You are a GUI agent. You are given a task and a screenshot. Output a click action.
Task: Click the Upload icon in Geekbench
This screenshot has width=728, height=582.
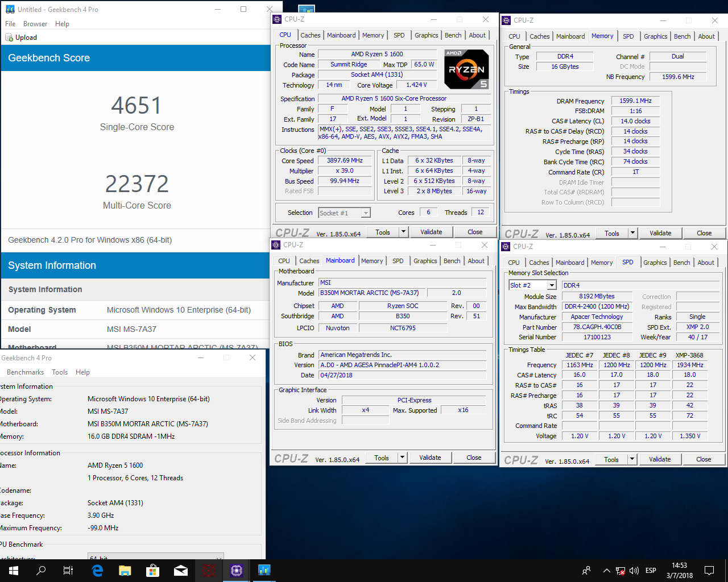9,38
